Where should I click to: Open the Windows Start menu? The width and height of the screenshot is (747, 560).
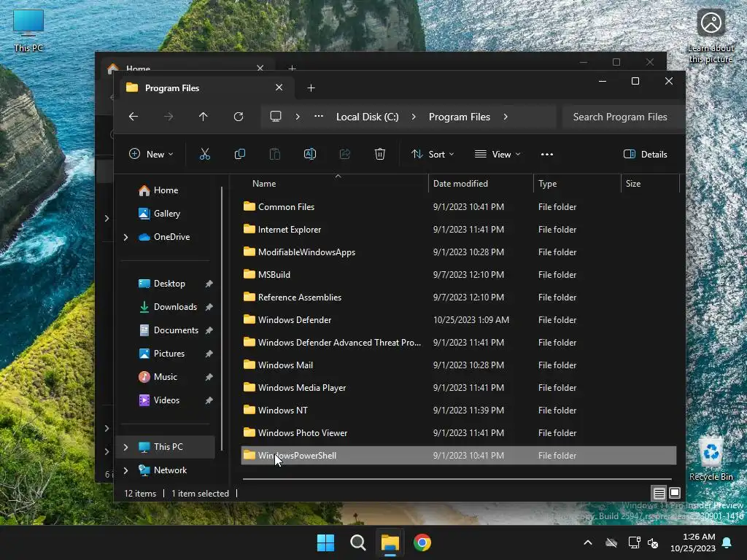[x=326, y=542]
